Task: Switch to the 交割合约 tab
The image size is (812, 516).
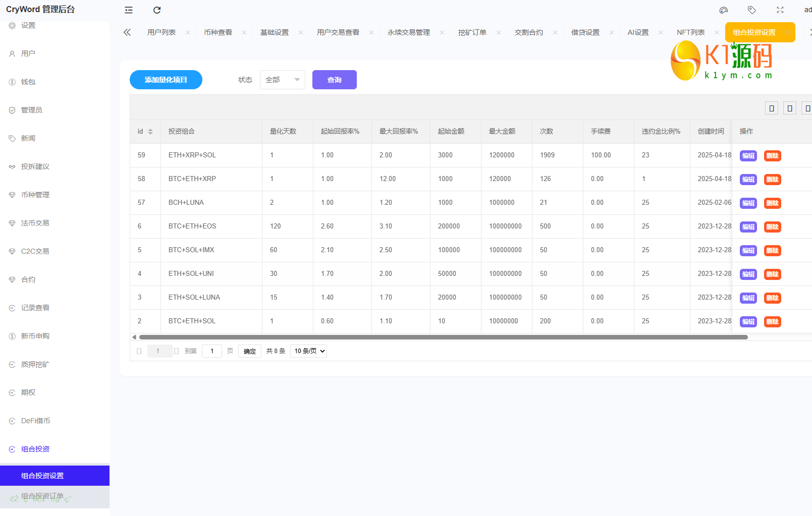Action: pos(529,32)
